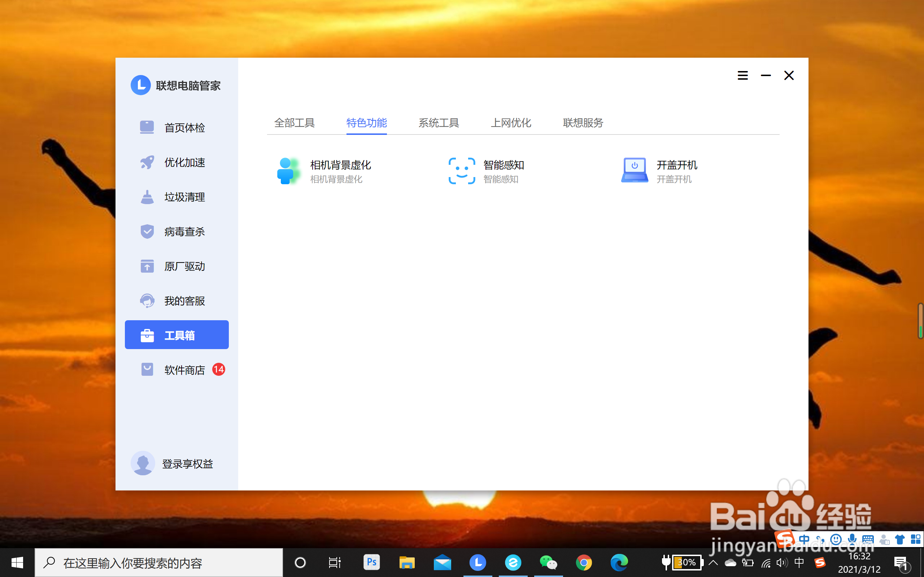This screenshot has height=577, width=924.
Task: Open Photoshop from the taskbar
Action: 371,562
